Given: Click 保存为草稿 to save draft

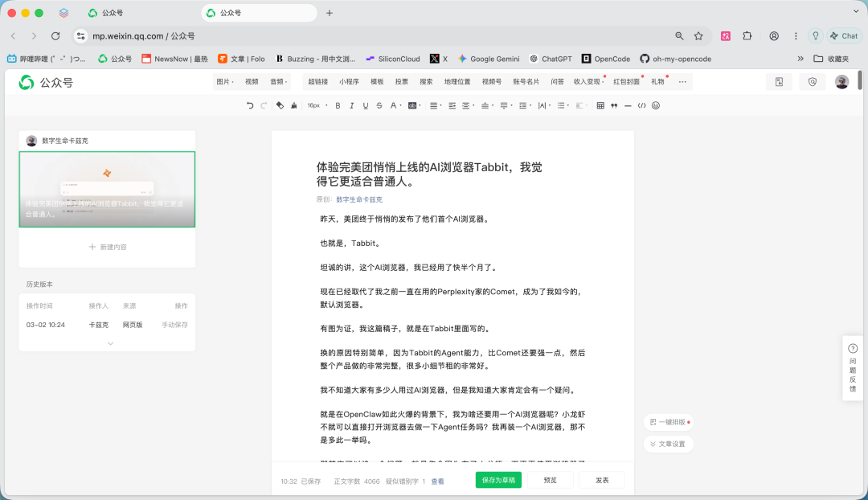Looking at the screenshot, I should point(500,479).
